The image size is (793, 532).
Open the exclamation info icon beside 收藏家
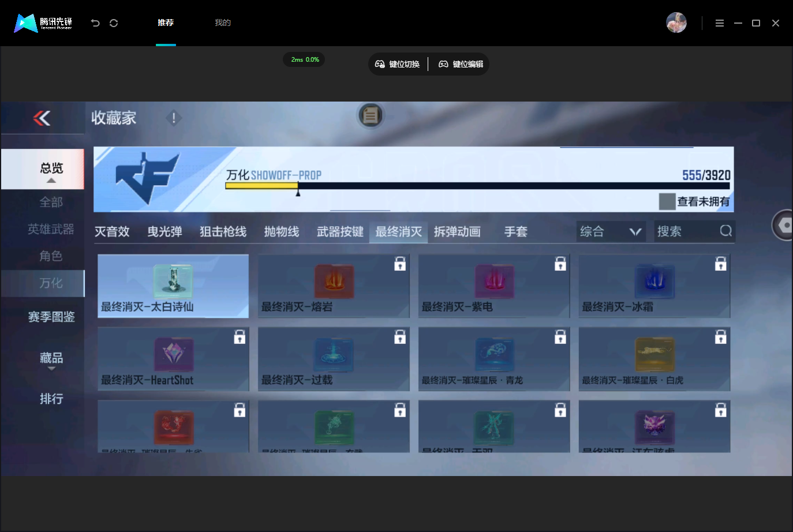[x=174, y=118]
